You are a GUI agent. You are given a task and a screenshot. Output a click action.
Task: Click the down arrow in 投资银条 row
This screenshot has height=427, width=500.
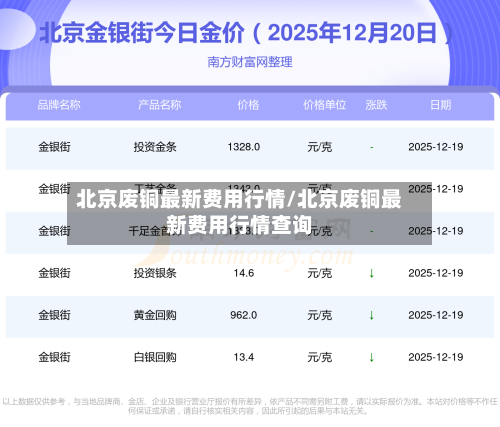coord(372,273)
